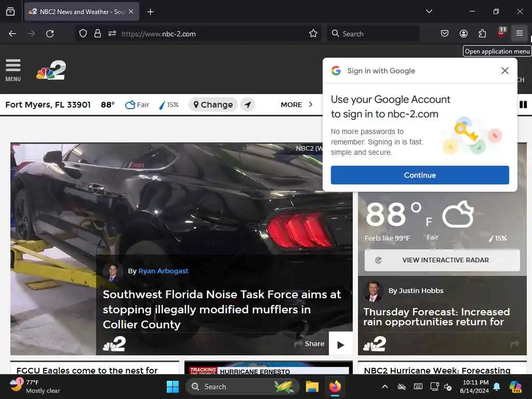
Task: Open the Hurricane Ernesto tracking thumbnail
Action: tap(268, 368)
